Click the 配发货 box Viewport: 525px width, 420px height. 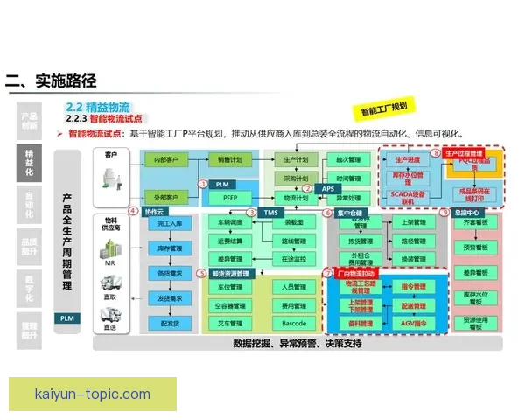170,324
